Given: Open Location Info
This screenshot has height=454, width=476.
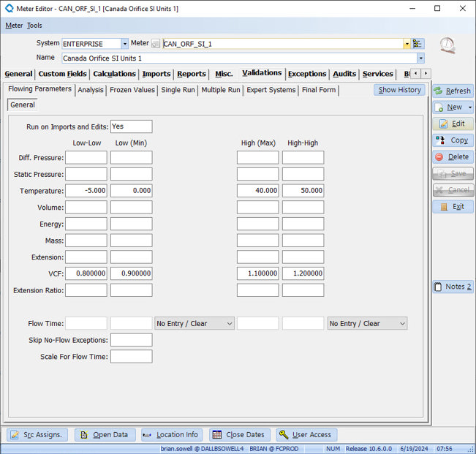Looking at the screenshot, I should click(172, 434).
